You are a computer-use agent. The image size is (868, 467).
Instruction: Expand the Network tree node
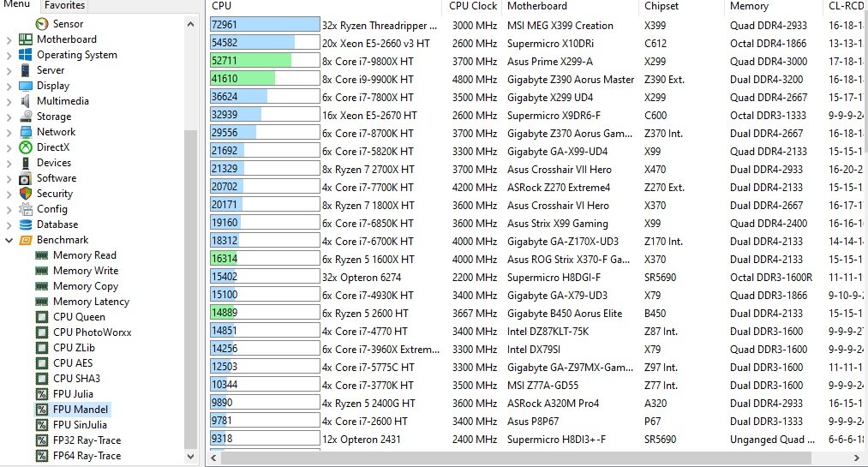point(9,132)
